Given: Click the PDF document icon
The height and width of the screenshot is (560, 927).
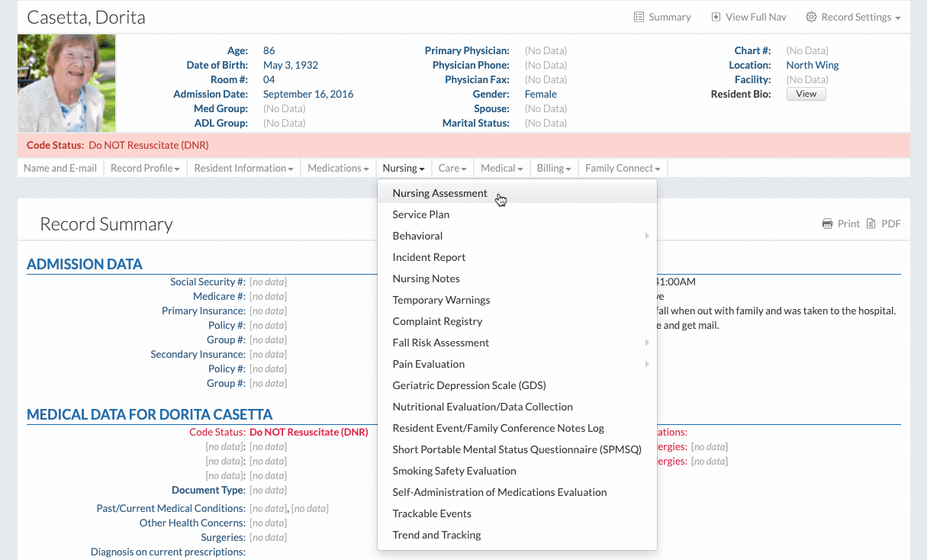Looking at the screenshot, I should tap(871, 224).
